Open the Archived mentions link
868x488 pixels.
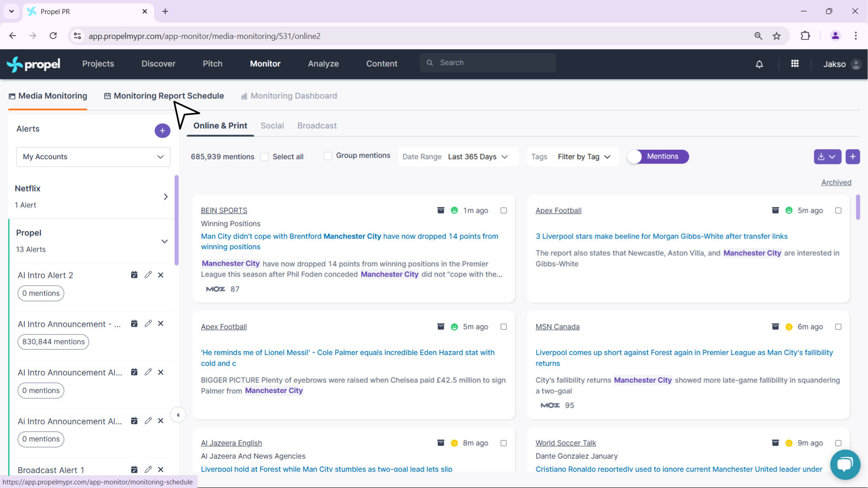(x=836, y=183)
